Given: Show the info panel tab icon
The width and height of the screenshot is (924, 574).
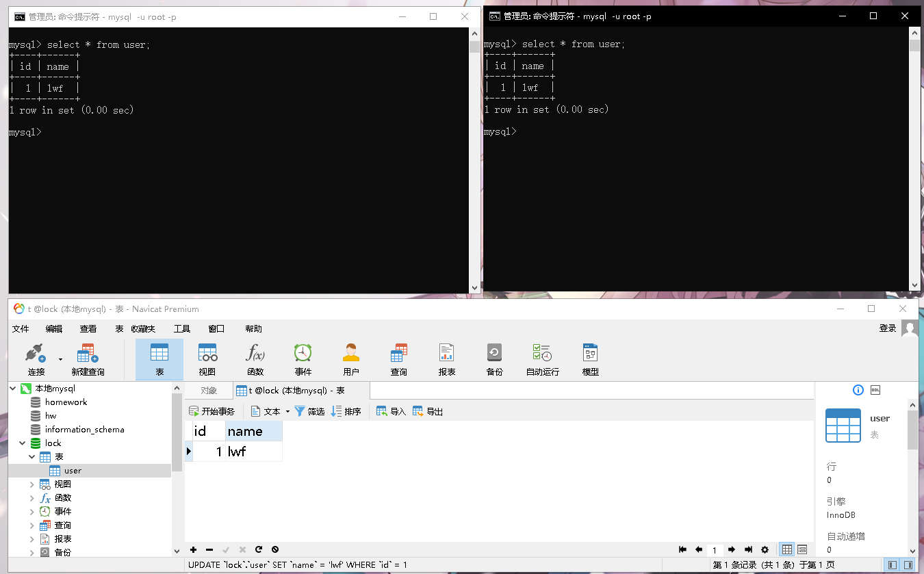Looking at the screenshot, I should (x=858, y=390).
